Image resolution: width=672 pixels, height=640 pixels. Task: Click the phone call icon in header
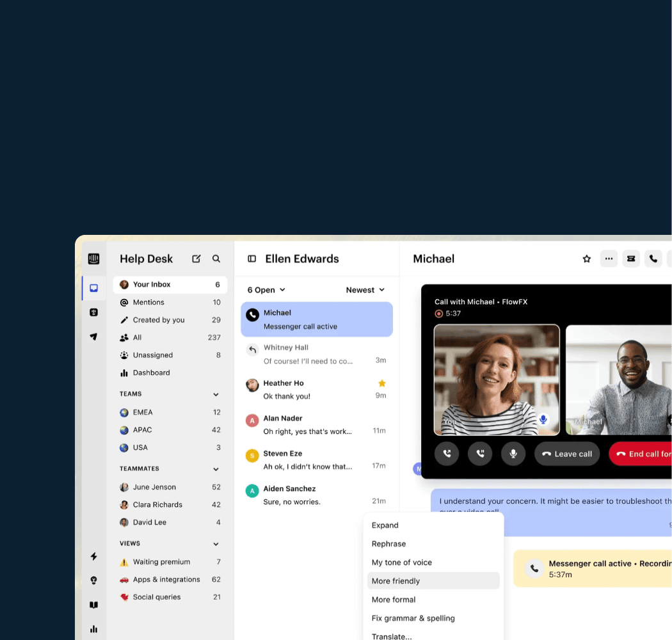(653, 259)
